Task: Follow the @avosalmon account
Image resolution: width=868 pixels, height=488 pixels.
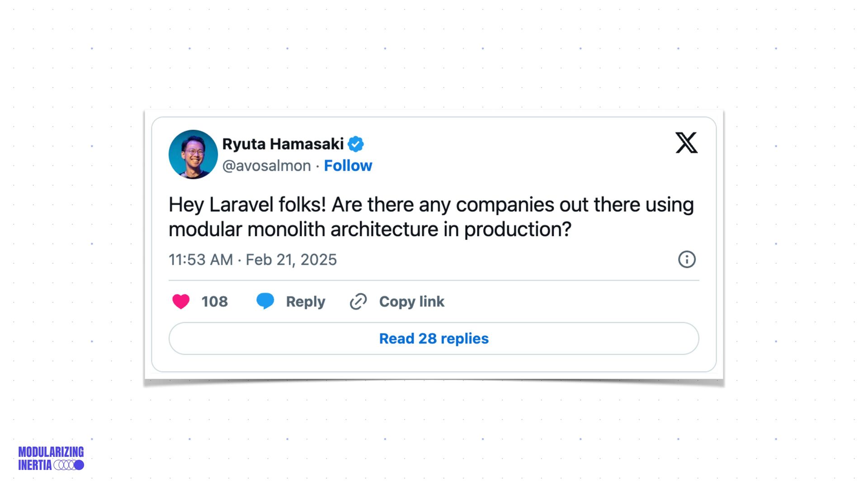Action: 348,166
